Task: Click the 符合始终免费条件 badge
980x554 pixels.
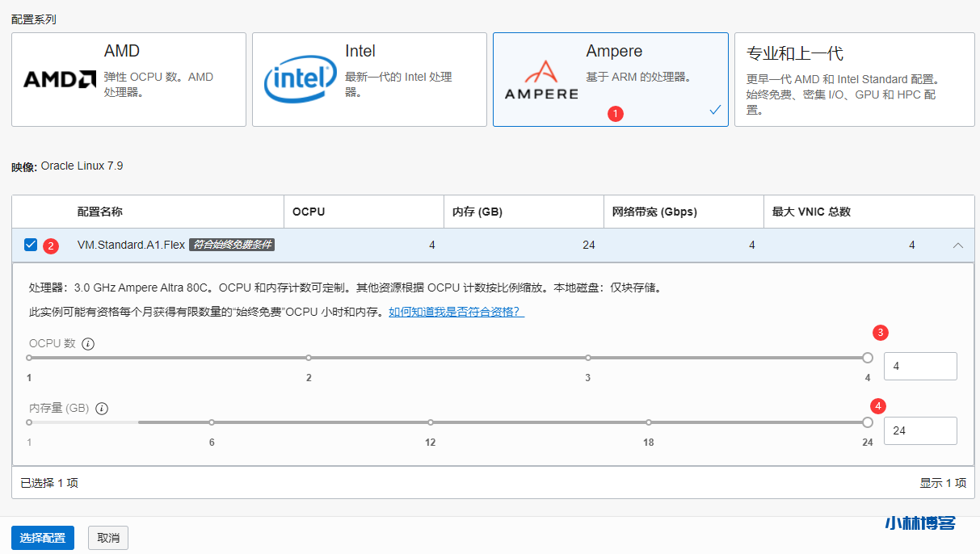Action: pyautogui.click(x=232, y=245)
